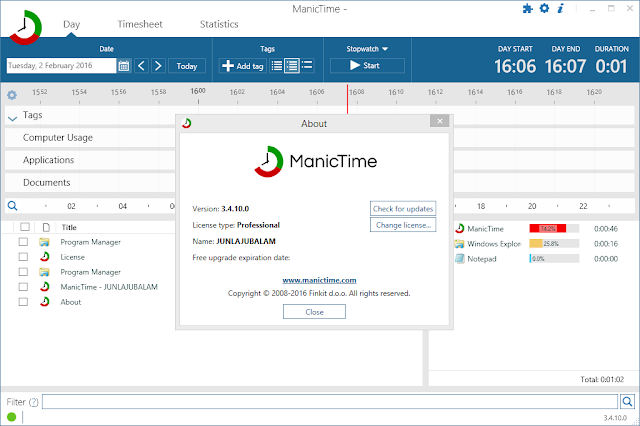Viewport: 640px width, 426px height.
Task: Click the About row ManicTime icon
Action: [44, 302]
